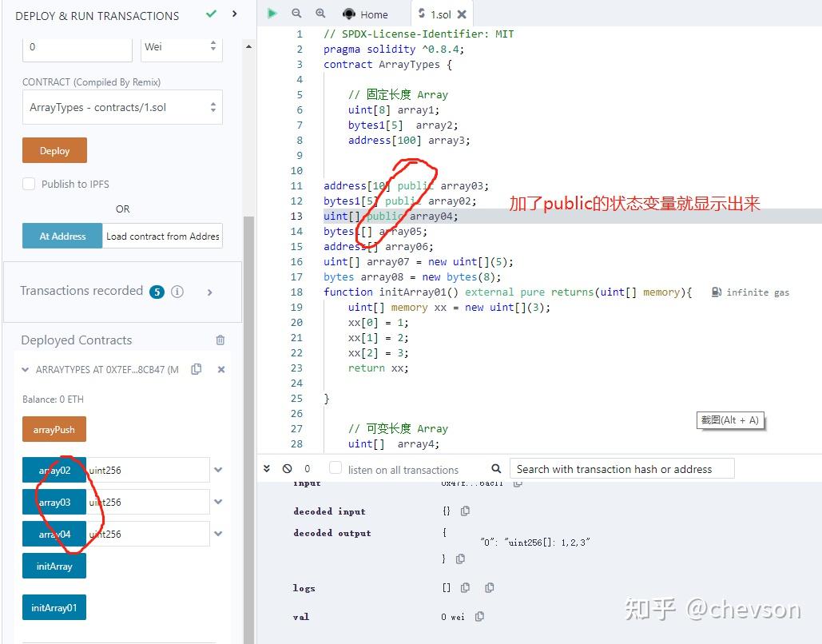Copy the val 0 wei value

point(479,617)
